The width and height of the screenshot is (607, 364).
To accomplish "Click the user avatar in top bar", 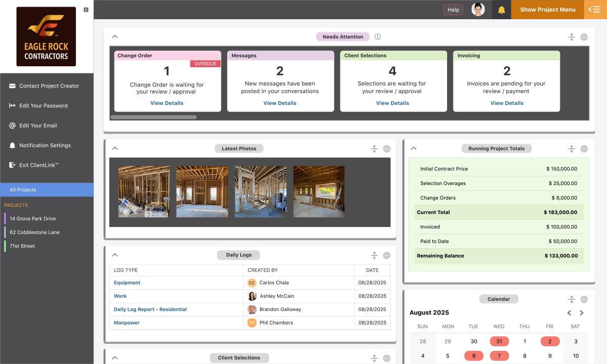I will coord(478,10).
